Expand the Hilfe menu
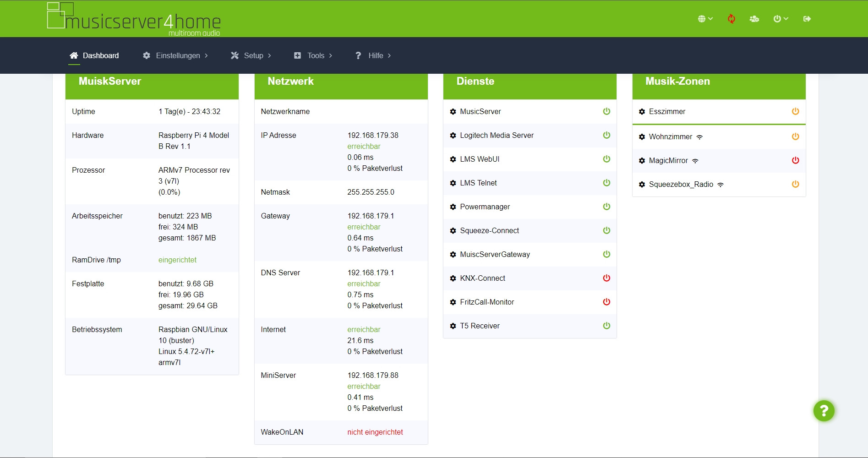 [373, 55]
